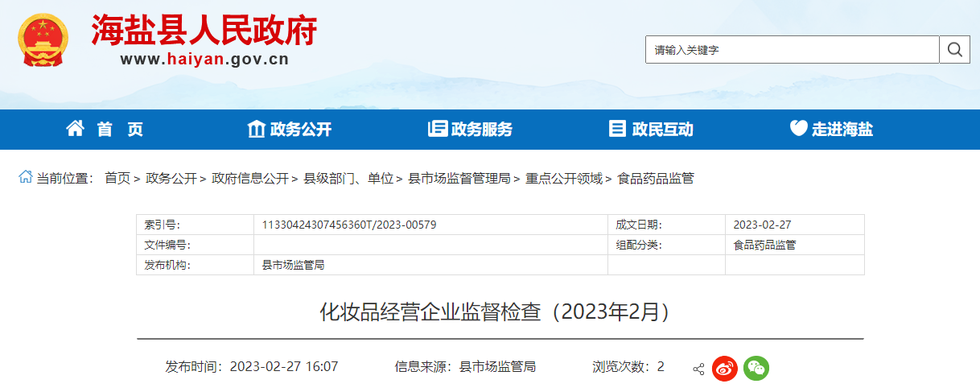Screen dimensions: 980x392
Task: Select index number 11330424307456360T/2023-00579
Action: point(349,225)
